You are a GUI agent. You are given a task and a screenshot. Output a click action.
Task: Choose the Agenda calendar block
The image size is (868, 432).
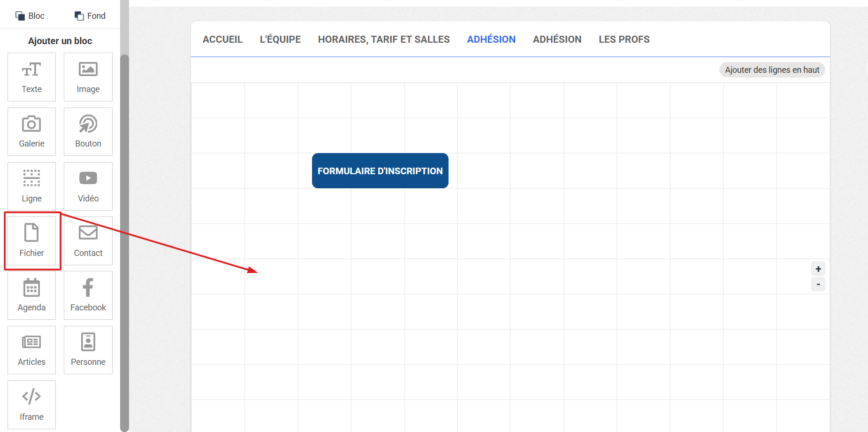31,295
